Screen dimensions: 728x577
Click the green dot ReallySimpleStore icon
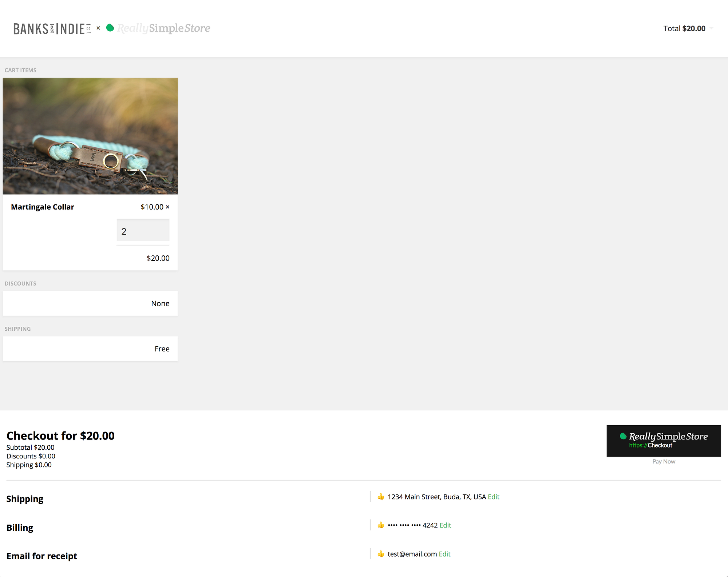110,28
